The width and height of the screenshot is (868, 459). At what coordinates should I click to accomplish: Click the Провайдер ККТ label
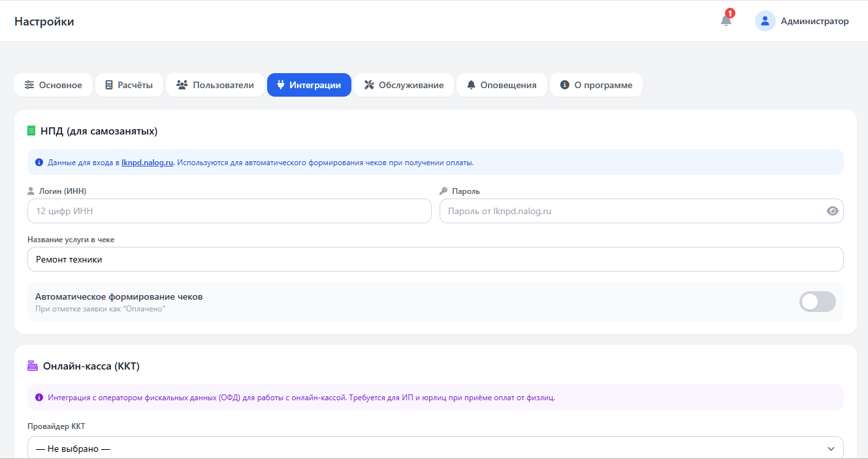point(56,426)
